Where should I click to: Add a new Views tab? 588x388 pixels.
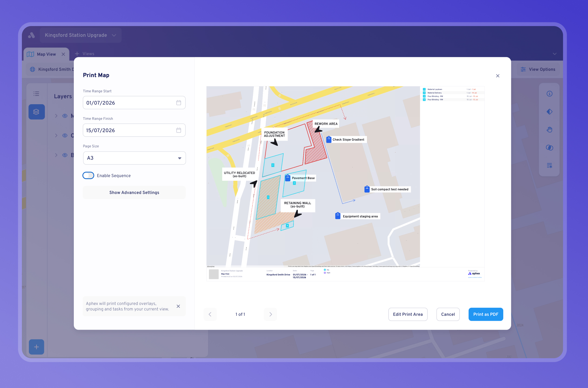[x=84, y=54]
